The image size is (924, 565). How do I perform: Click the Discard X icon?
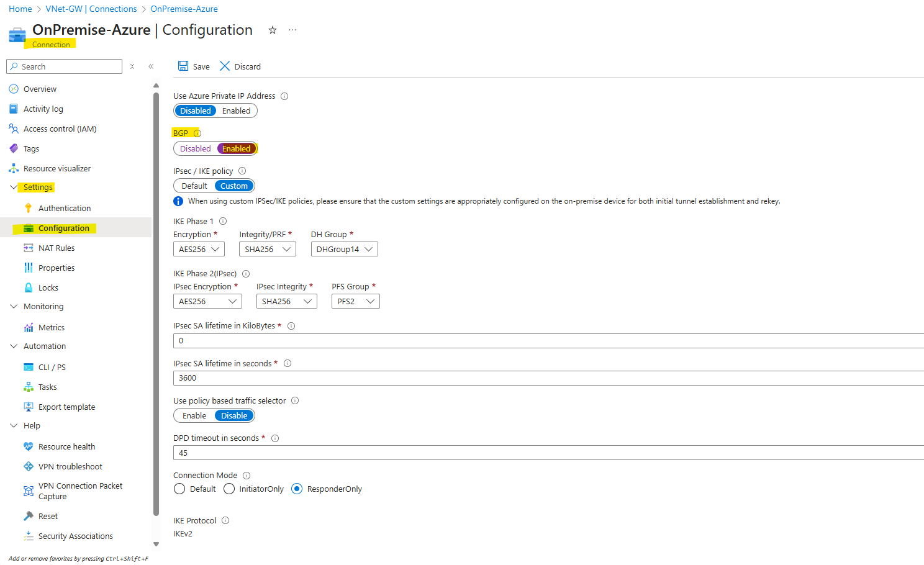225,66
